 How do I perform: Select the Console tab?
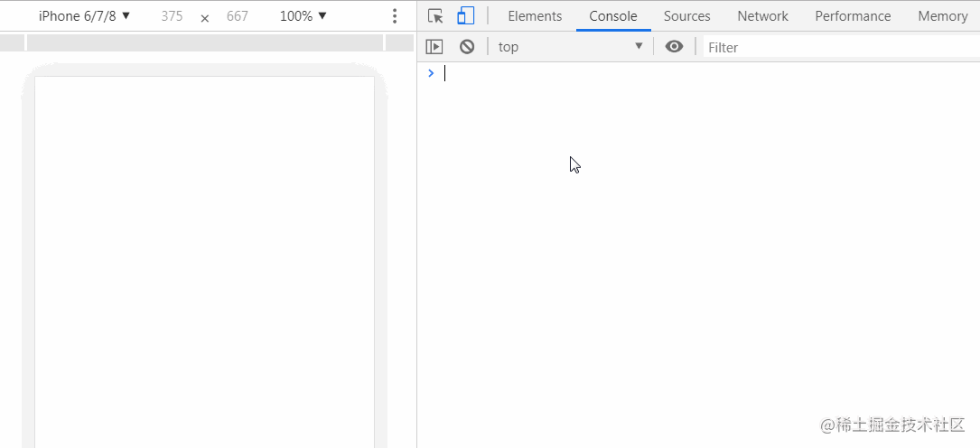613,16
